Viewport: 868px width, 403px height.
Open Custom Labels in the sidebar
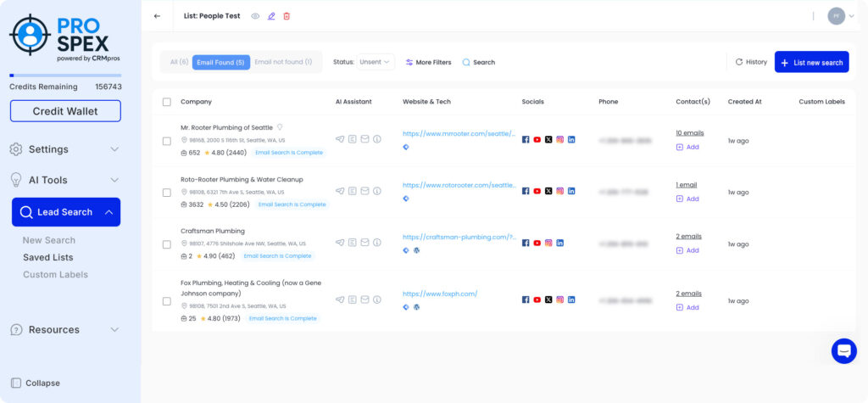[55, 274]
